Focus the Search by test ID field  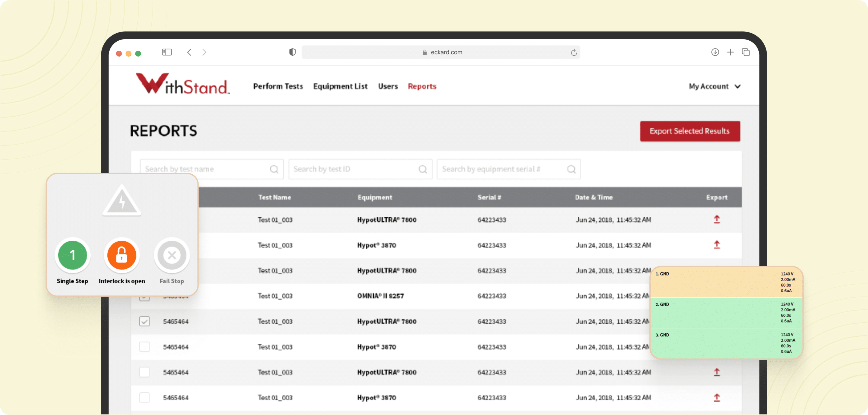pos(360,169)
